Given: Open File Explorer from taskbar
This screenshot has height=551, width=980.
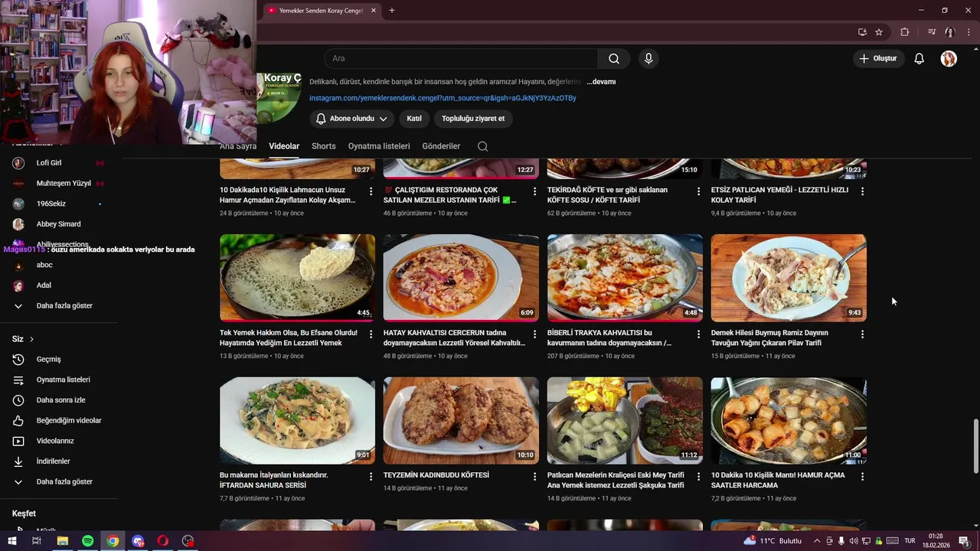Looking at the screenshot, I should (x=63, y=541).
